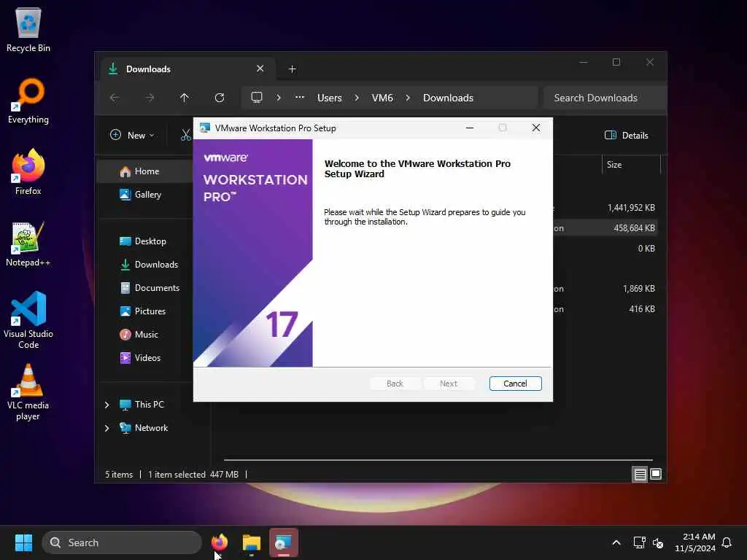Image resolution: width=747 pixels, height=560 pixels.
Task: Open Firefox from the taskbar
Action: pyautogui.click(x=220, y=542)
